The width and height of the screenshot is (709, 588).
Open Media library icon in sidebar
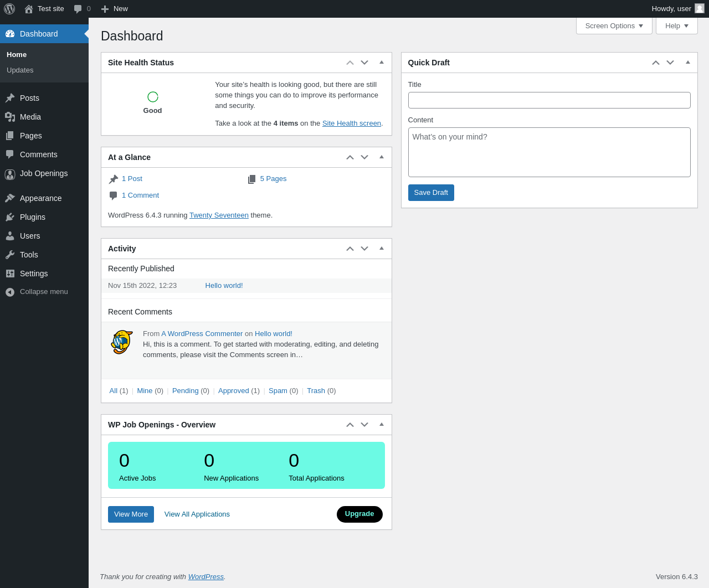tap(10, 117)
